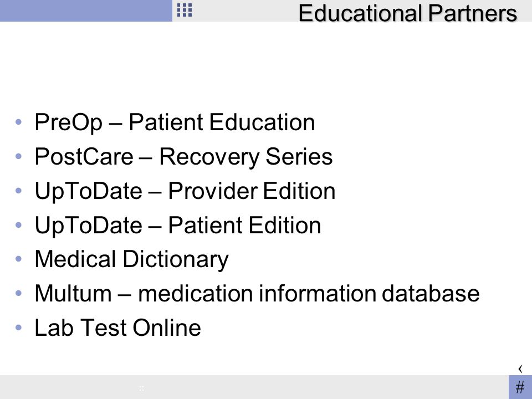Click the hash slide number box
The height and width of the screenshot is (399, 532).
click(x=520, y=387)
